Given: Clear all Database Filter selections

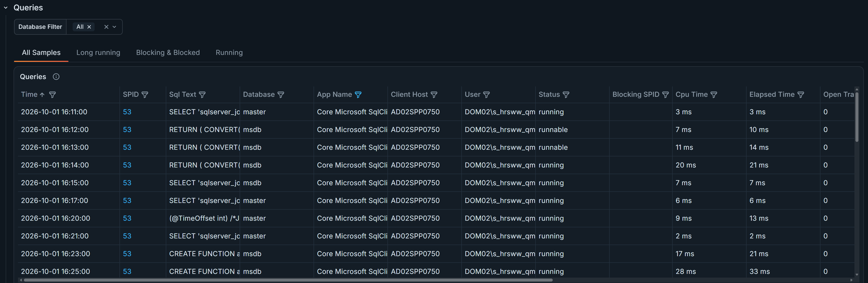Looking at the screenshot, I should [x=106, y=27].
